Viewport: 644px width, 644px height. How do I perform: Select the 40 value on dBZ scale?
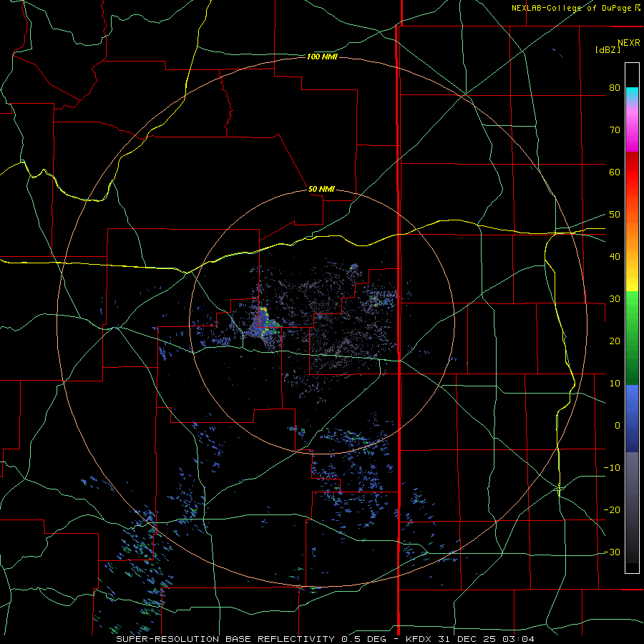[x=615, y=257]
